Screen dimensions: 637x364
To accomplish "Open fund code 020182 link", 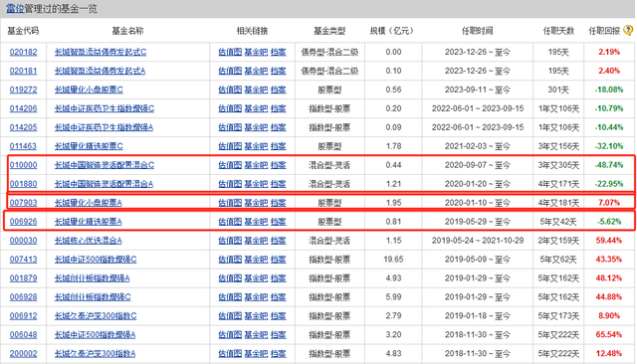I will [x=23, y=52].
